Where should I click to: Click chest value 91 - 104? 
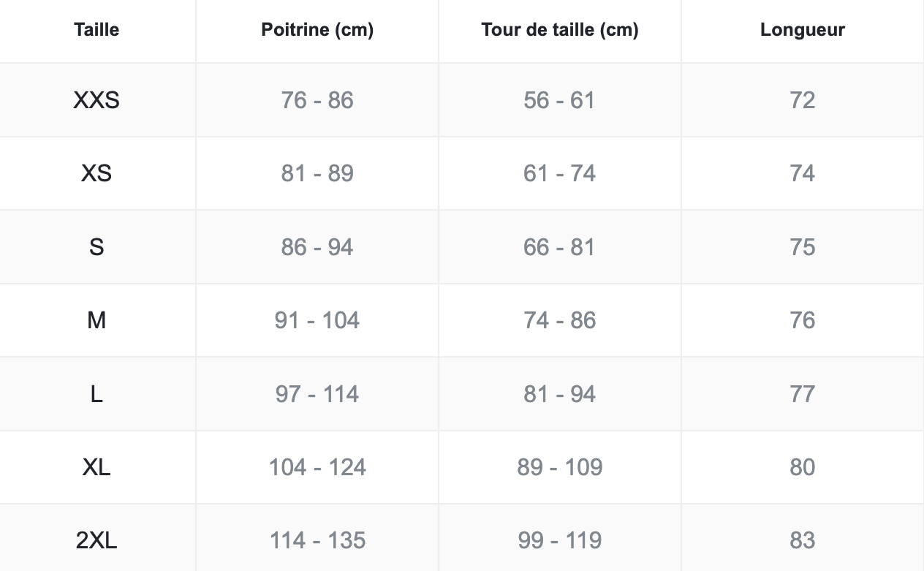point(317,320)
